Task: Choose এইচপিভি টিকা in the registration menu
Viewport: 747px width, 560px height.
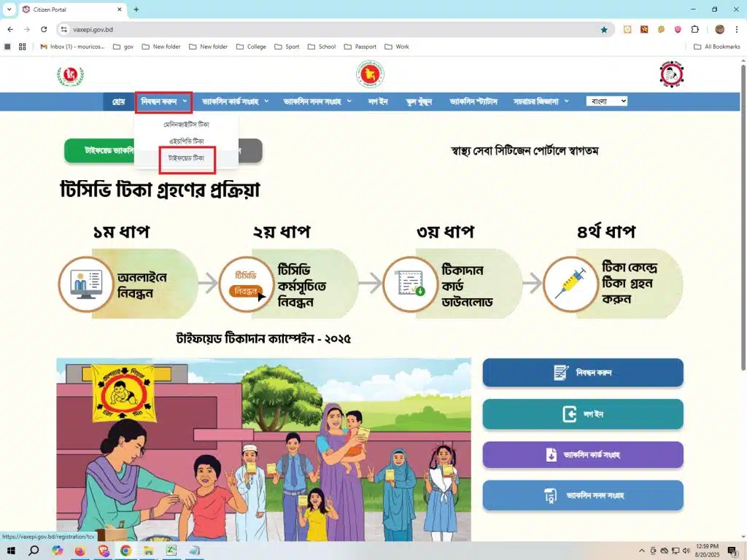Action: 187,141
